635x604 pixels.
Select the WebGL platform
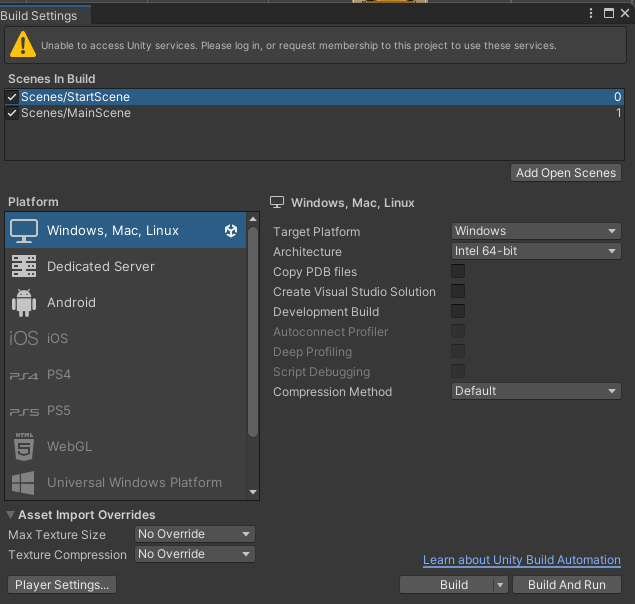click(x=126, y=446)
